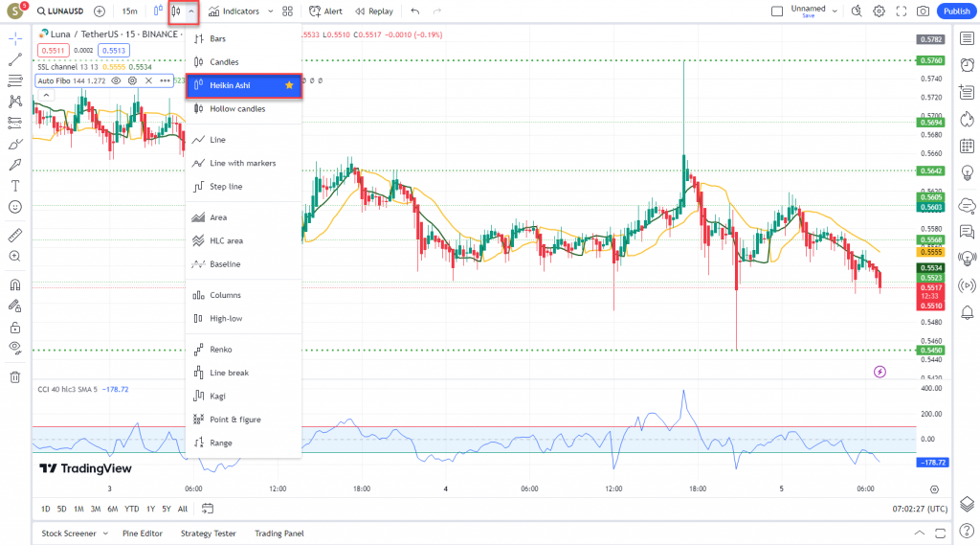
Task: Open the Fibonacci retracement tools
Action: (15, 80)
